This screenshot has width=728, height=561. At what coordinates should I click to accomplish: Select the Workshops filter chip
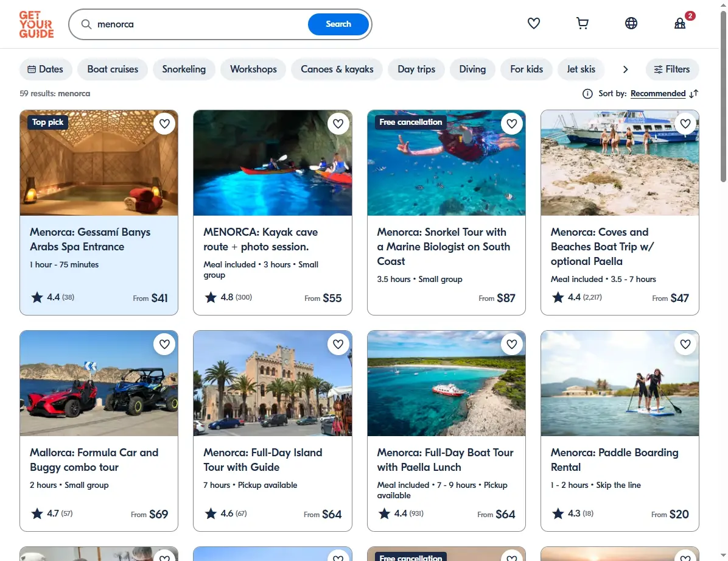(253, 69)
